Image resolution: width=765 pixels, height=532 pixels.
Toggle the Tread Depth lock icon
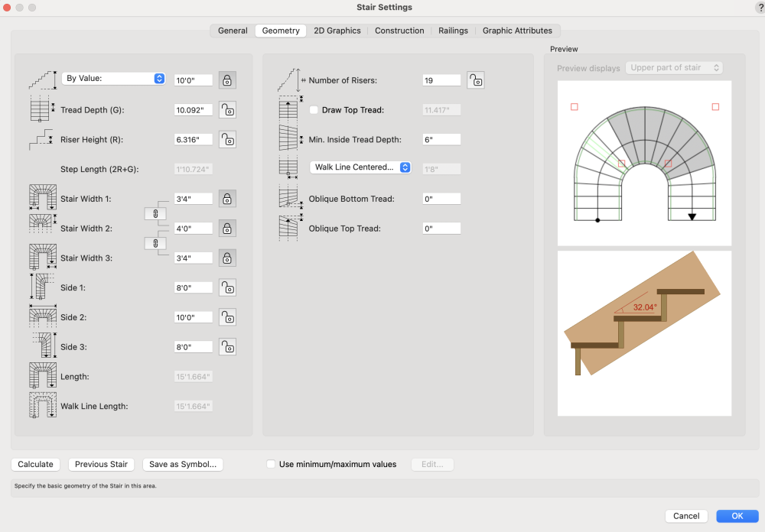point(227,110)
